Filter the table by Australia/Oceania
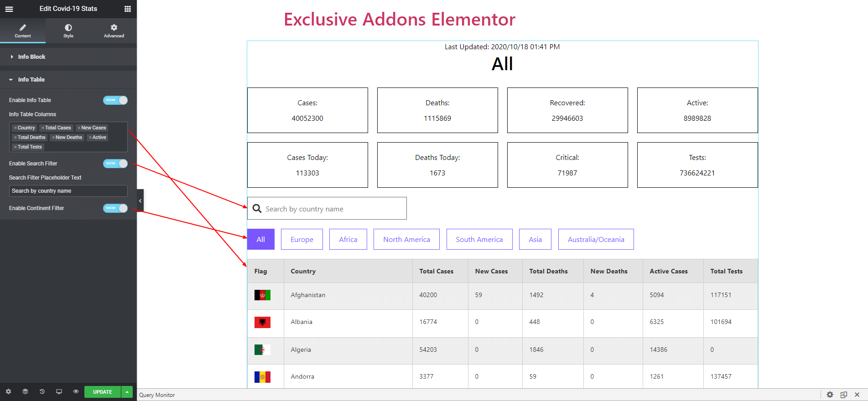Image resolution: width=868 pixels, height=401 pixels. click(596, 239)
